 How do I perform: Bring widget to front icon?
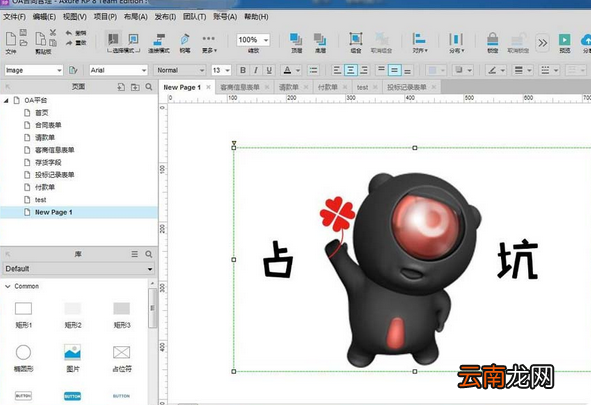[296, 39]
